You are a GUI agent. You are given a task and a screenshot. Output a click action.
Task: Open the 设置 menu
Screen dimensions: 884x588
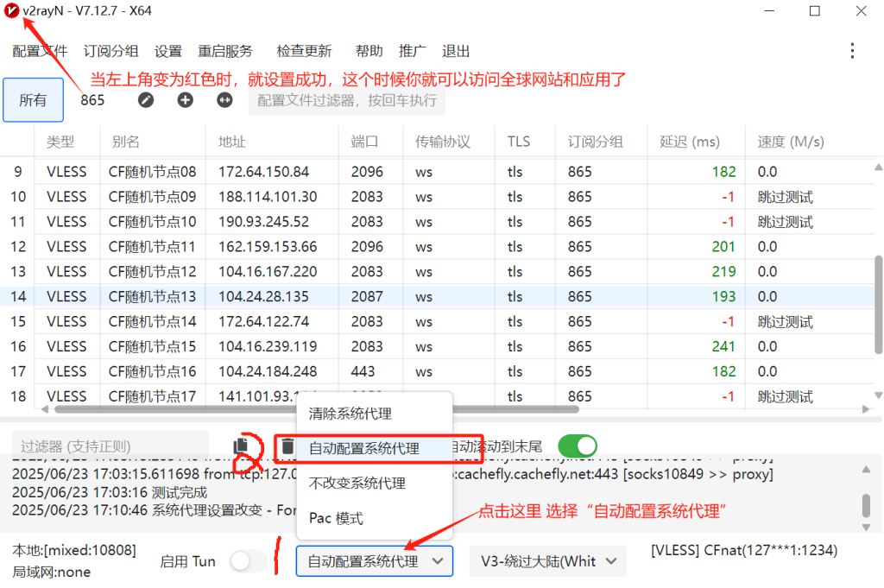[x=168, y=51]
